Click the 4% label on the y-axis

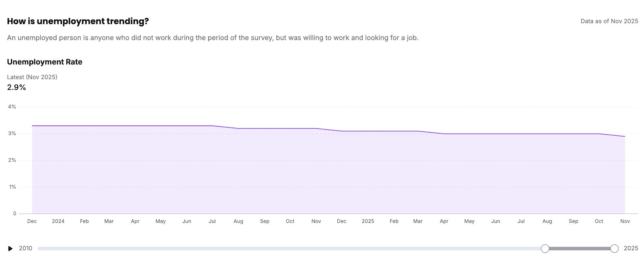12,107
